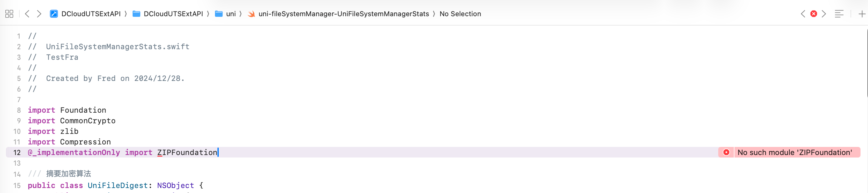Open editor options lines menu
Screen dimensions: 868x193
point(839,14)
